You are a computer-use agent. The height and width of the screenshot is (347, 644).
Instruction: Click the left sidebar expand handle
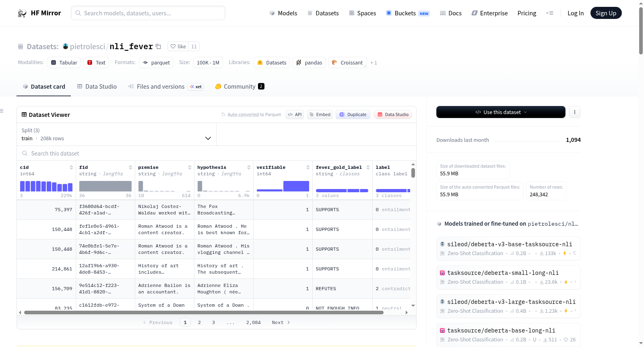[2, 111]
